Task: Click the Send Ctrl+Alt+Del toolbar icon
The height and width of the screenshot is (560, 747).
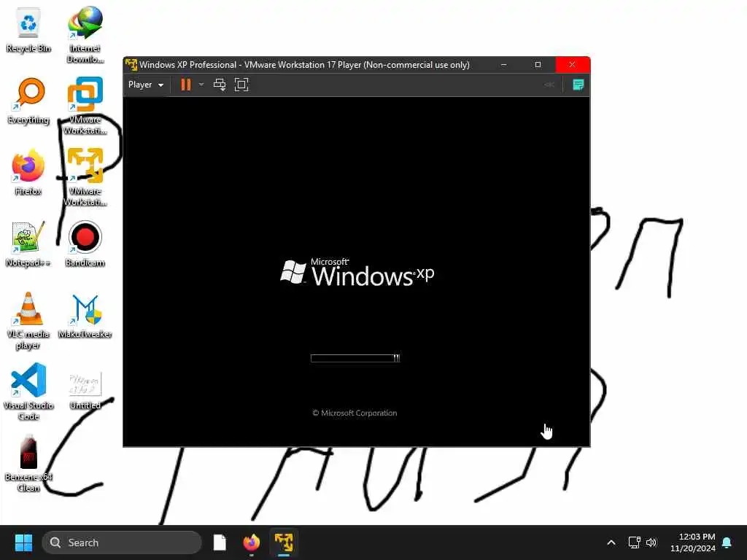Action: (x=220, y=85)
